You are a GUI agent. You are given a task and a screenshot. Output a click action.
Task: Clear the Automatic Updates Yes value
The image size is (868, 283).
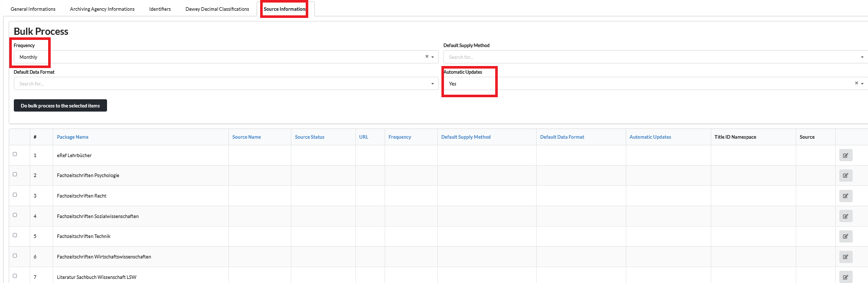click(x=856, y=83)
